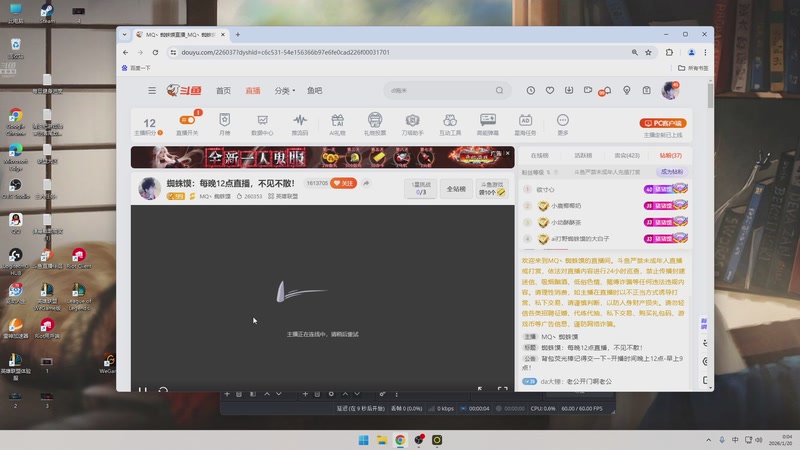Open the 推流码 stream key icon
Image resolution: width=800 pixels, height=450 pixels.
pyautogui.click(x=300, y=124)
